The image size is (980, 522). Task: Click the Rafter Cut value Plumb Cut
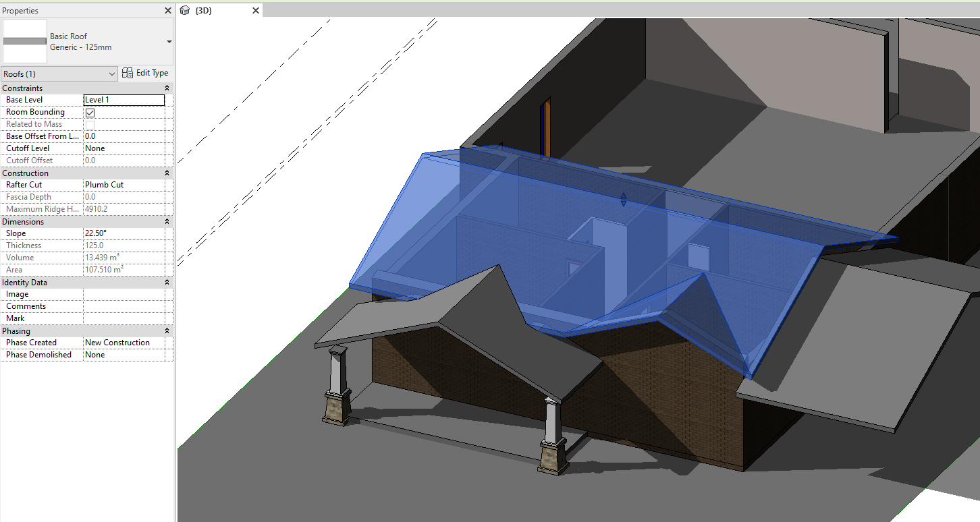pyautogui.click(x=108, y=184)
